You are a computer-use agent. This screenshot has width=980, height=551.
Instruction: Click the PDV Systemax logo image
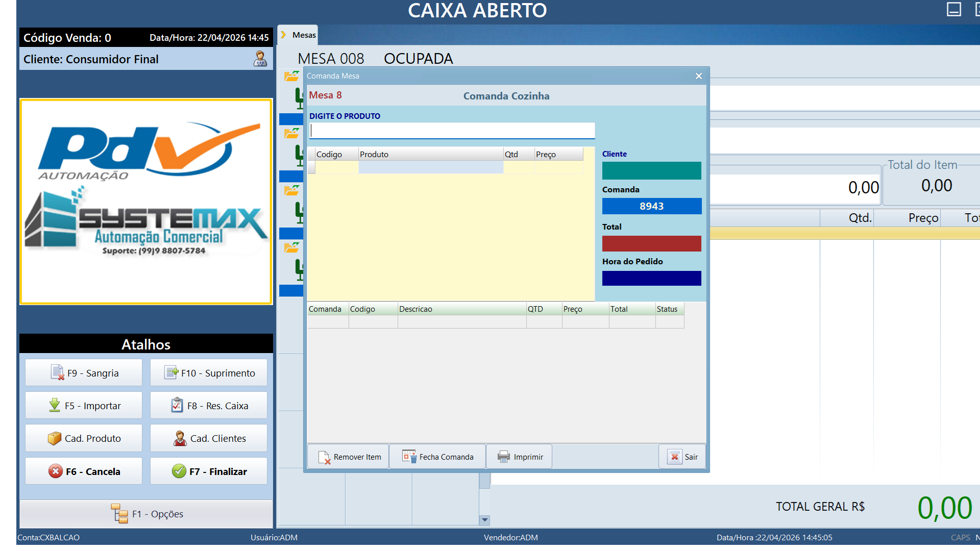click(x=146, y=202)
